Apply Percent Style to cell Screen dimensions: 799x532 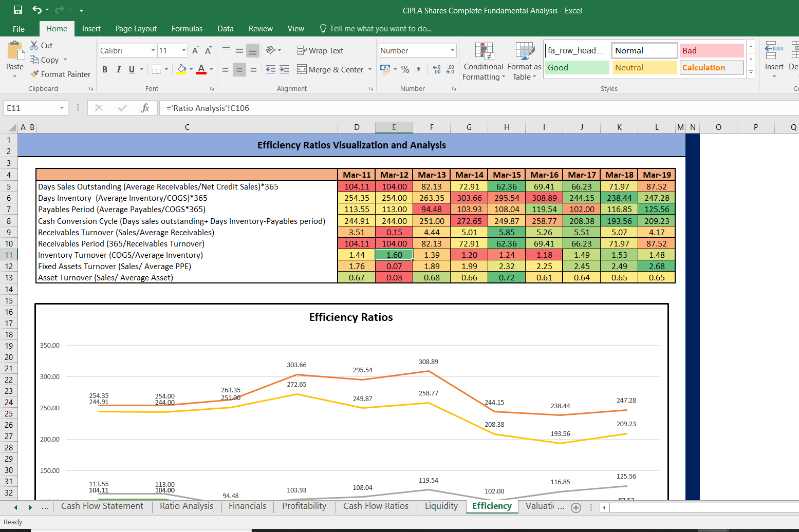coord(405,69)
